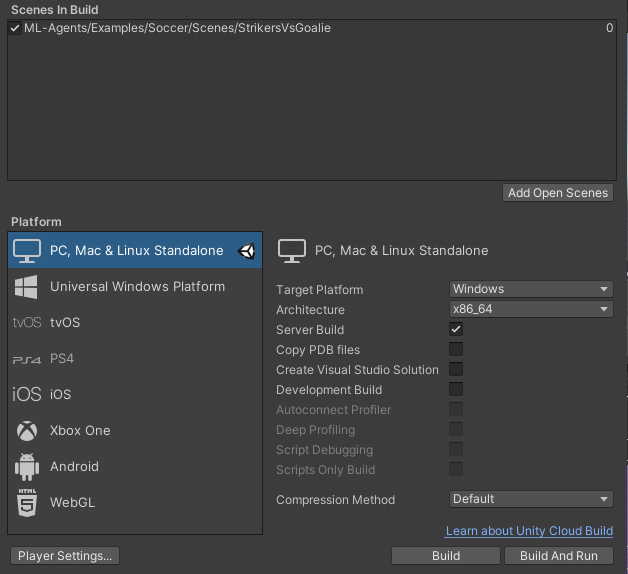Screen dimensions: 628x574
Task: Select the tvOS label in platform list
Action: (65, 322)
